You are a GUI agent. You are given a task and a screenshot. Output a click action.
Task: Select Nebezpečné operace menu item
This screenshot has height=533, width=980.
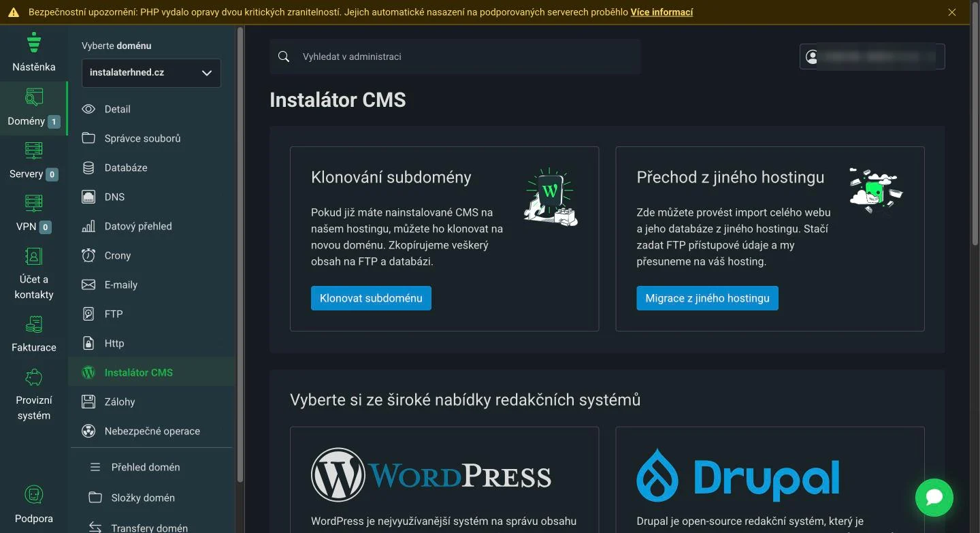pos(152,431)
